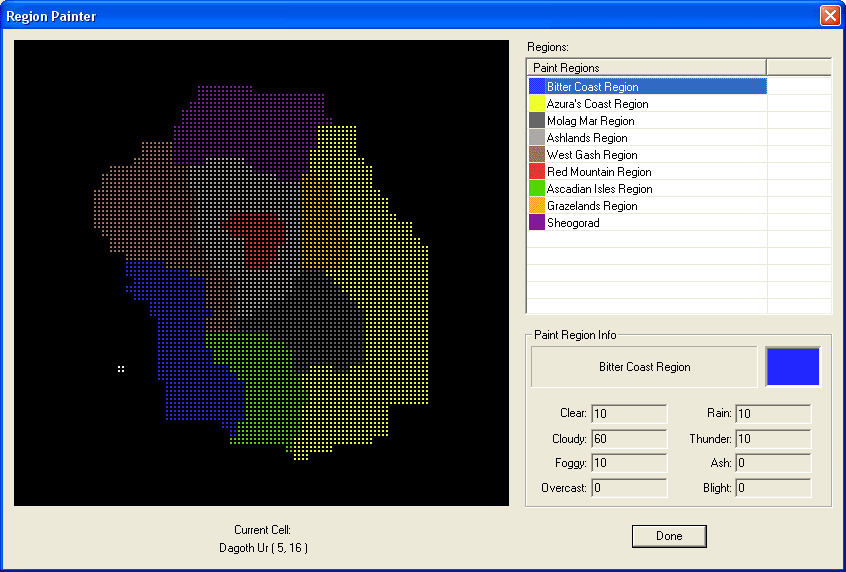Screen dimensions: 846x572
Task: Pick the Ashlands Region entry
Action: (647, 138)
